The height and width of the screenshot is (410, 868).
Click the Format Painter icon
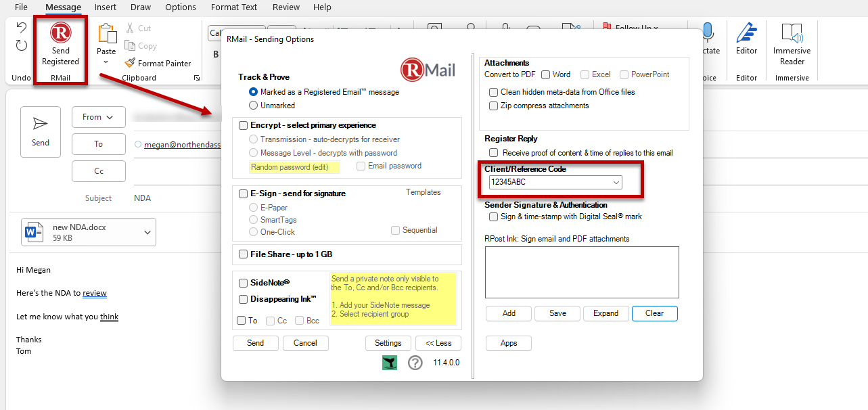[131, 63]
